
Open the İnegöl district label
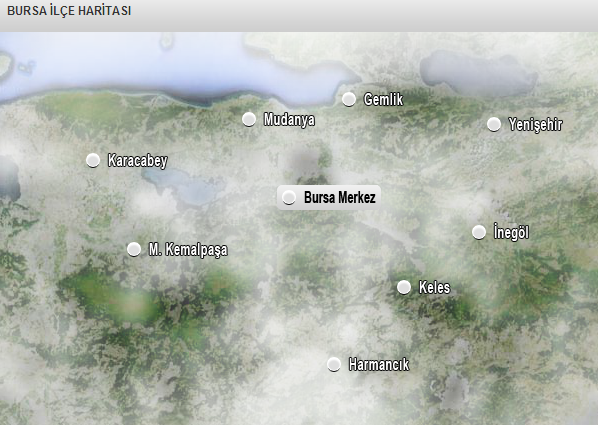tap(511, 232)
